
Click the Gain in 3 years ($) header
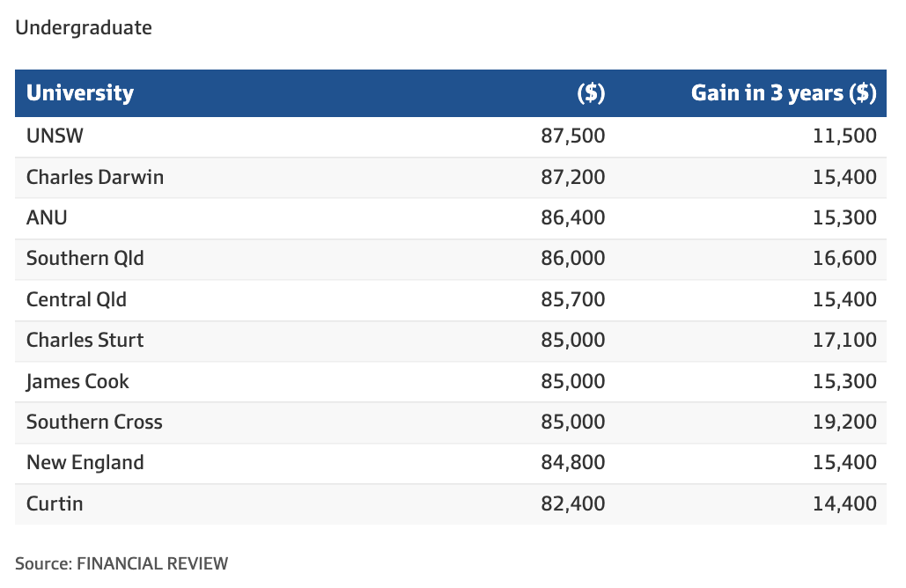784,93
